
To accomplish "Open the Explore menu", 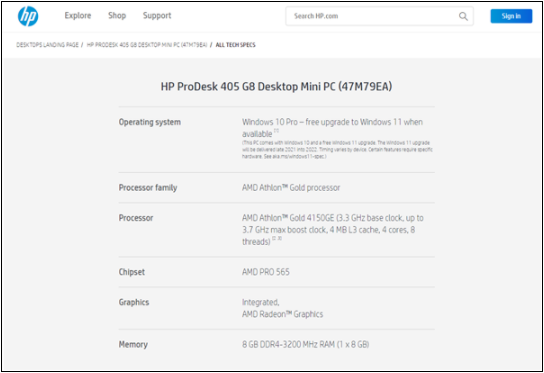I will pyautogui.click(x=78, y=16).
